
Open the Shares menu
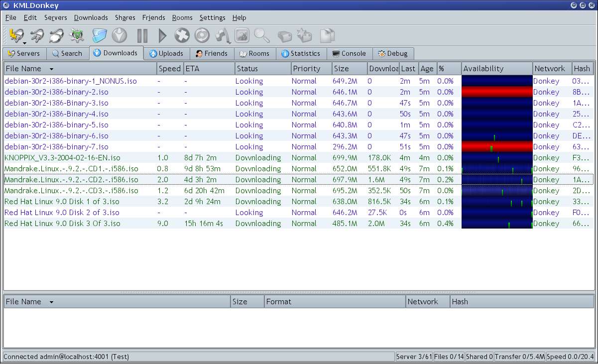125,17
